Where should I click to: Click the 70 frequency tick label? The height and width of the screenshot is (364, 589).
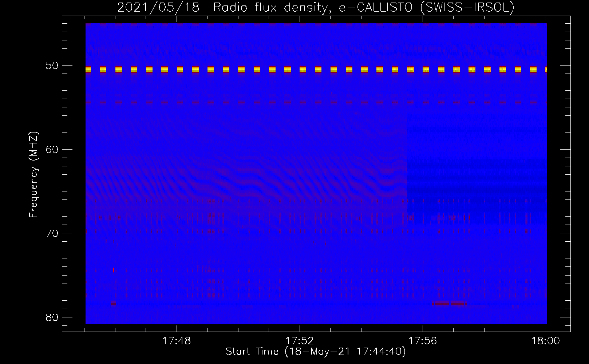click(52, 233)
